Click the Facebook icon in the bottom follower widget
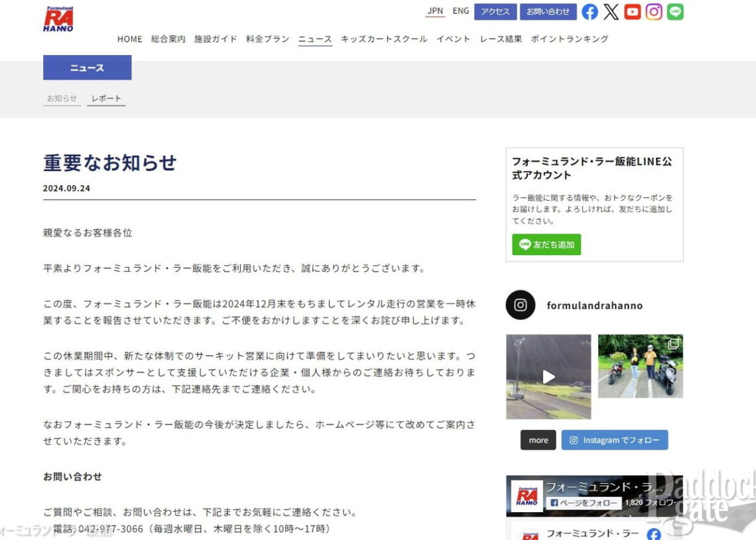Screen dimensions: 756x540 click(x=654, y=533)
